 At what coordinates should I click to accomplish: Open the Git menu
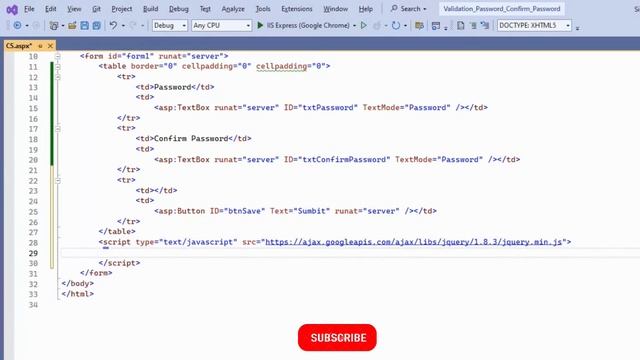pos(96,9)
